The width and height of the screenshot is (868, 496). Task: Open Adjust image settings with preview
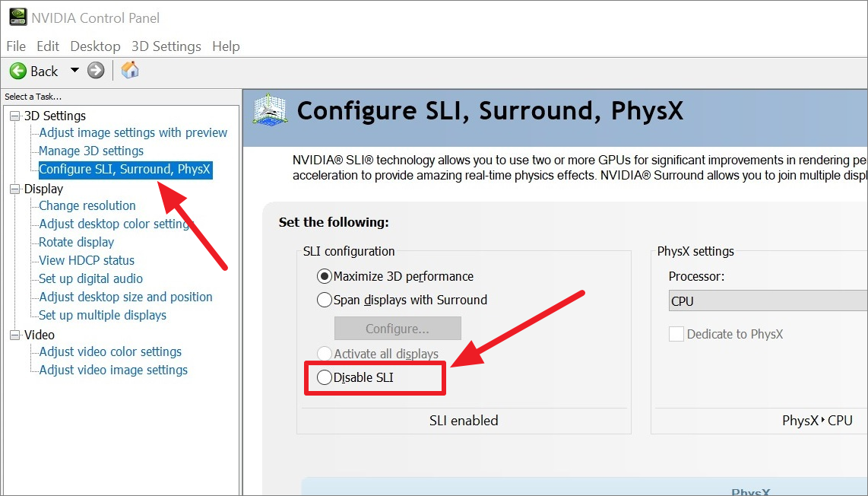coord(133,132)
